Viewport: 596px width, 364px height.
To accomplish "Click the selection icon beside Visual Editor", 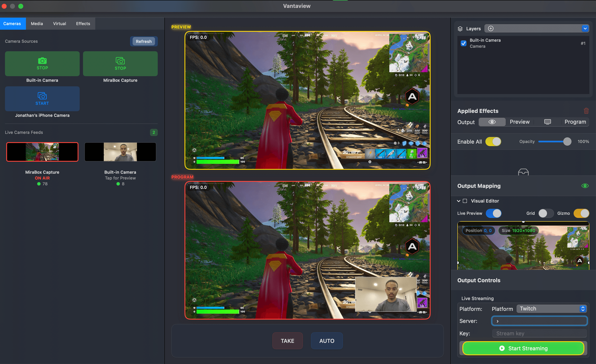I will [465, 201].
